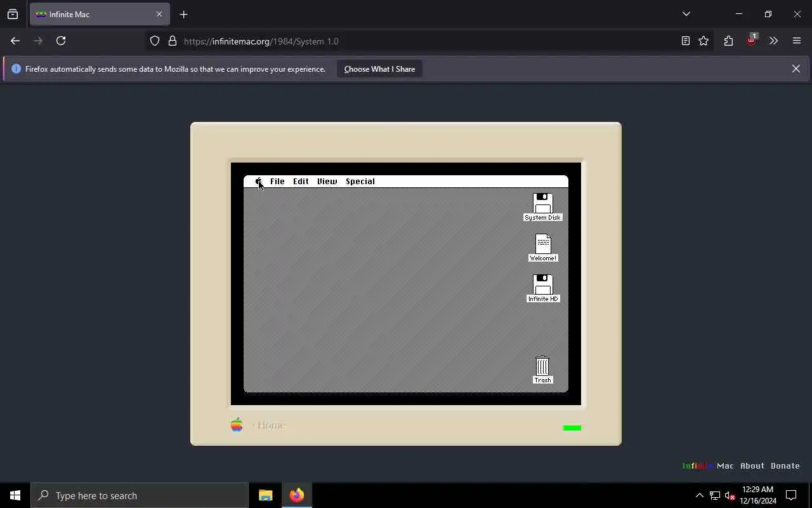The width and height of the screenshot is (812, 508).
Task: Select the Infinite Mac tab
Action: pyautogui.click(x=100, y=14)
